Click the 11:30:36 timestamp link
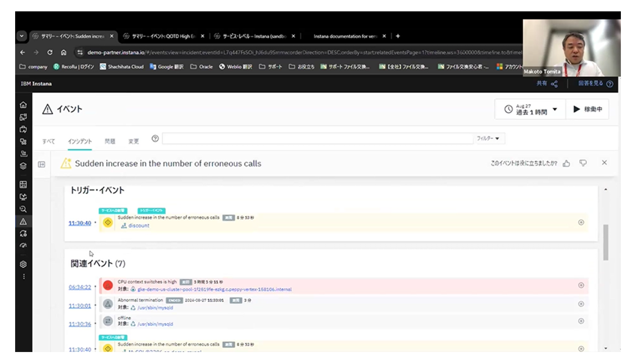This screenshot has width=636, height=364. coord(80,324)
